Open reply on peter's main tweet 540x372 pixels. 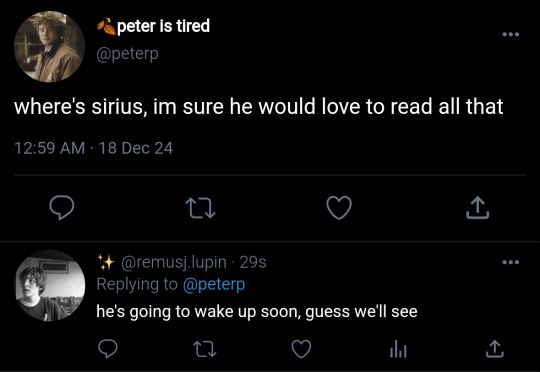62,207
